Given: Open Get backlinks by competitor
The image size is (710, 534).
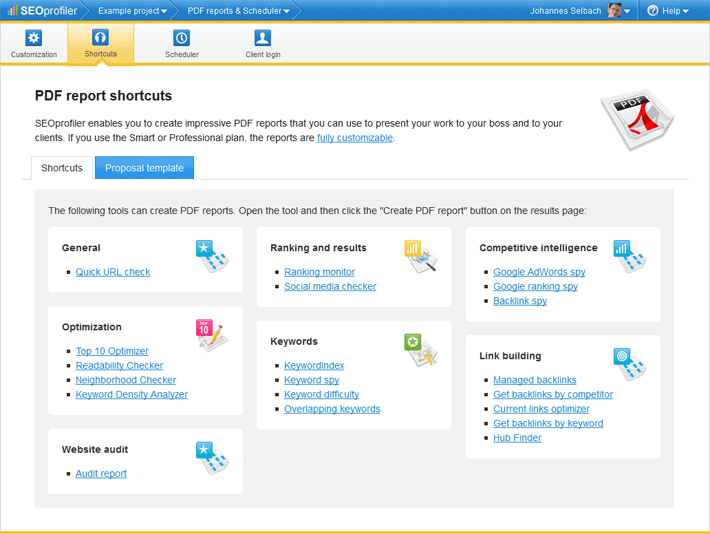Looking at the screenshot, I should [553, 394].
